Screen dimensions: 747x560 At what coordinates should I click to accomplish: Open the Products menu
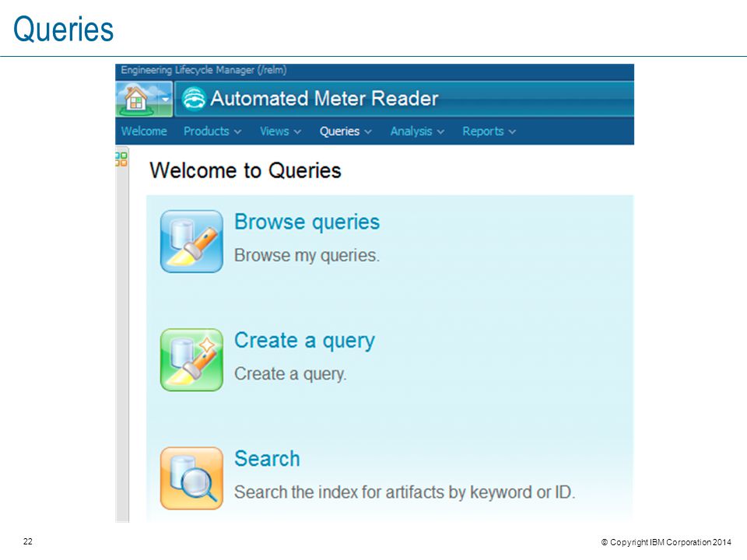[212, 131]
